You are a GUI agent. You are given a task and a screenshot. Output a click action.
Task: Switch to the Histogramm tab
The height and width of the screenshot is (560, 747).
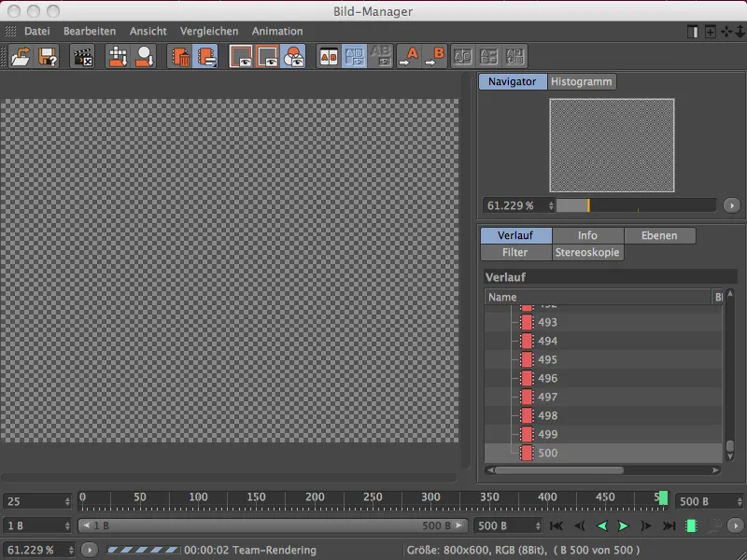tap(580, 81)
